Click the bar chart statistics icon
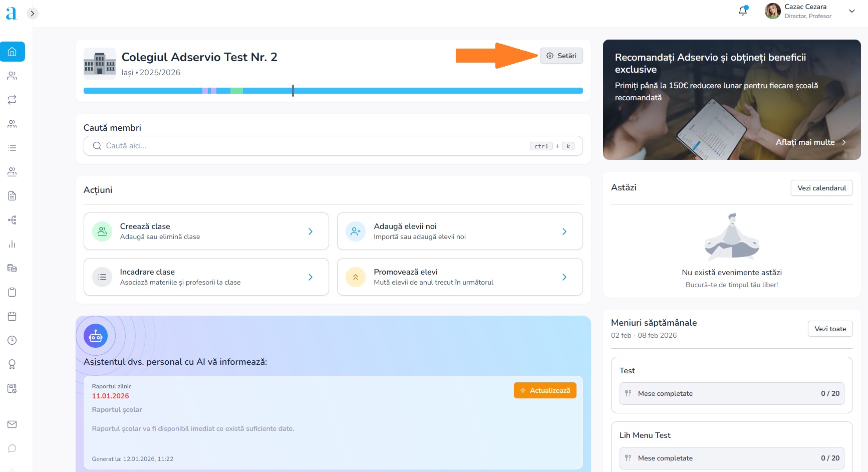 12,244
